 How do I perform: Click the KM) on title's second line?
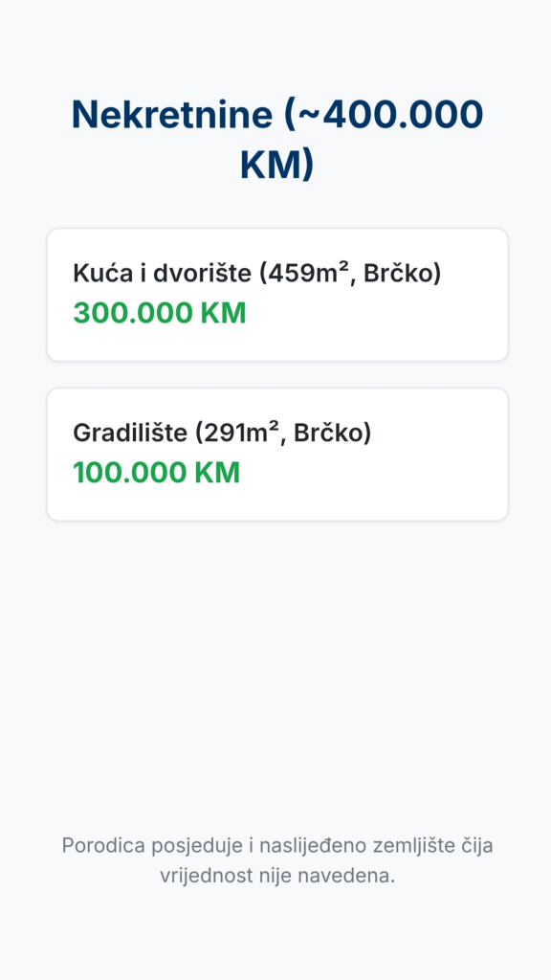click(276, 167)
